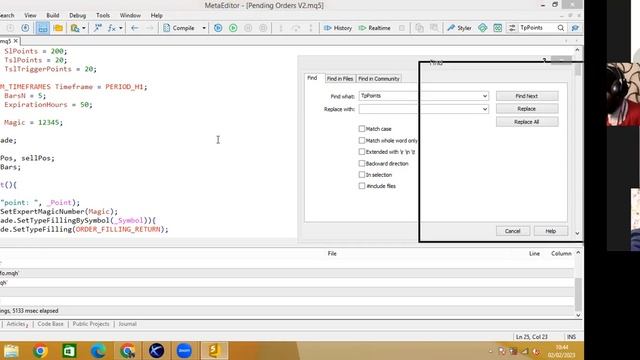
Task: Open the yellow folder toolbar icon
Action: pyautogui.click(x=58, y=28)
